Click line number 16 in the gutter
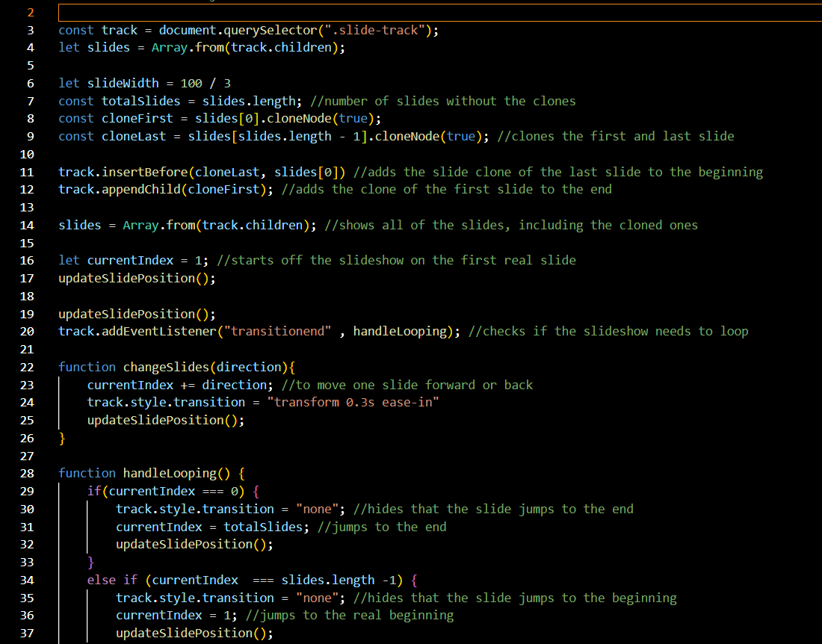 (x=27, y=259)
